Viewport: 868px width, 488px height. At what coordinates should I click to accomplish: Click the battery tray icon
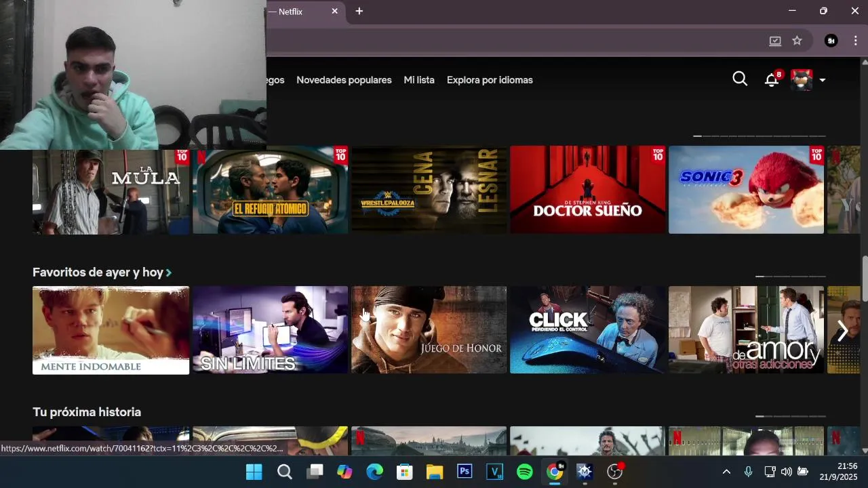point(803,472)
